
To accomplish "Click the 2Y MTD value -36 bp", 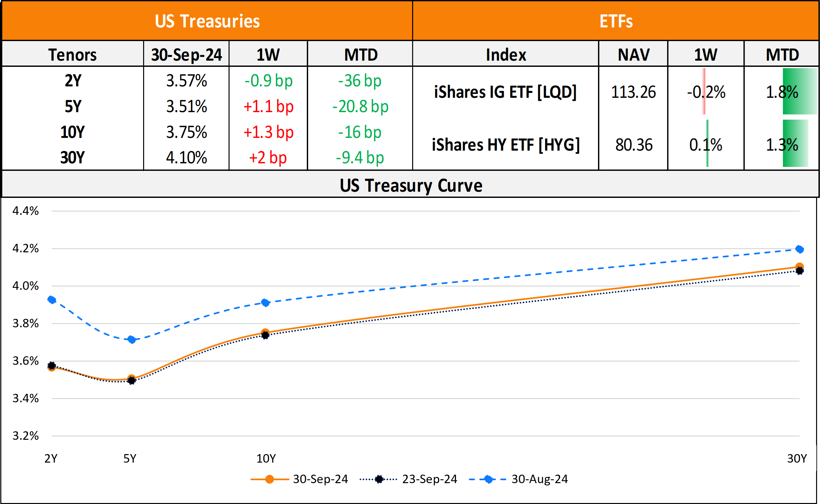I will (x=360, y=81).
